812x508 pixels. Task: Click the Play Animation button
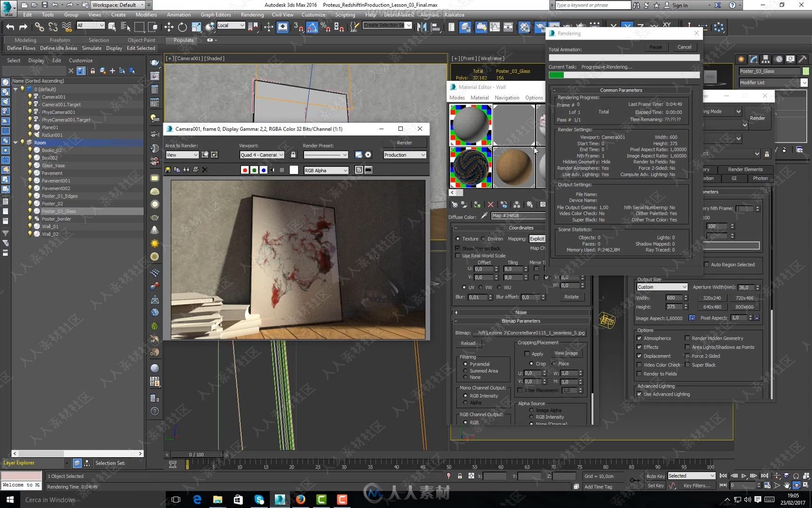744,476
